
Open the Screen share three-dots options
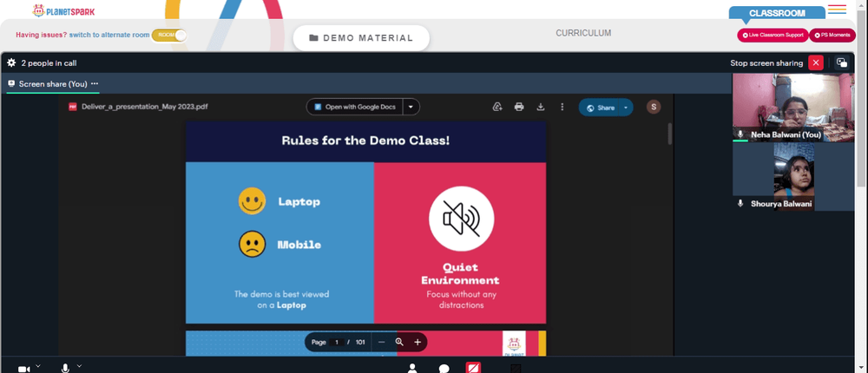pos(95,83)
